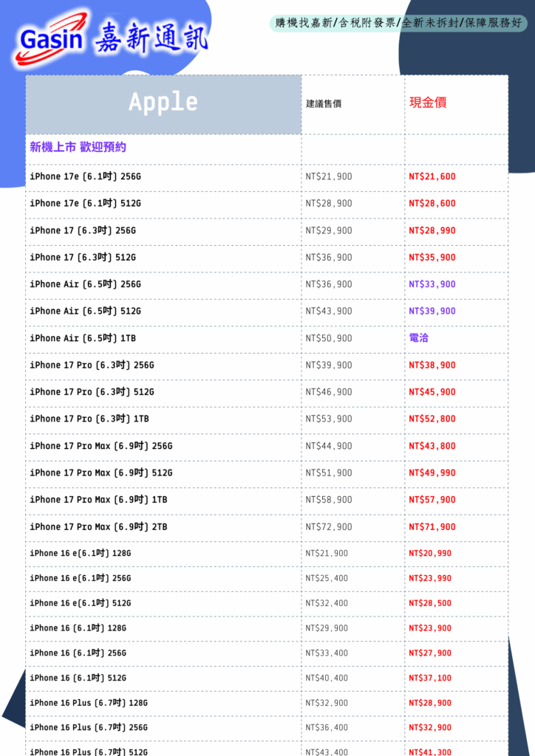This screenshot has width=535, height=756.
Task: Select the 建議售價 column header
Action: pyautogui.click(x=324, y=104)
